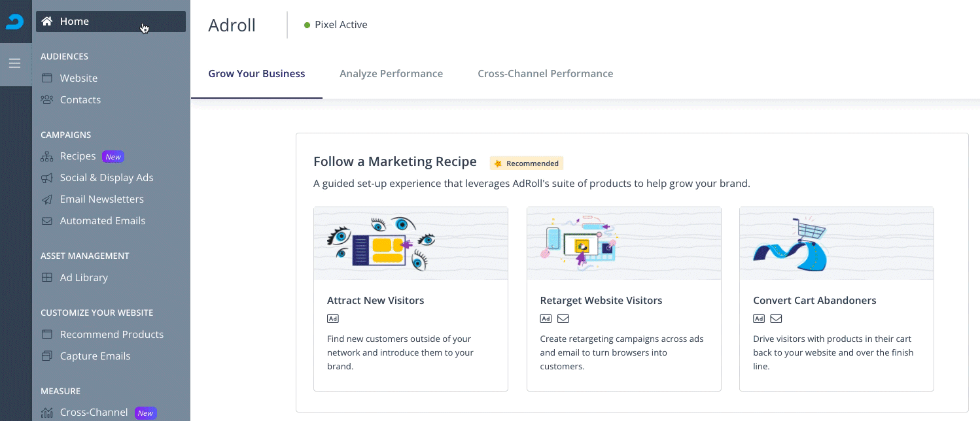The height and width of the screenshot is (421, 980).
Task: Open the Attract New Visitors recipe
Action: 410,299
